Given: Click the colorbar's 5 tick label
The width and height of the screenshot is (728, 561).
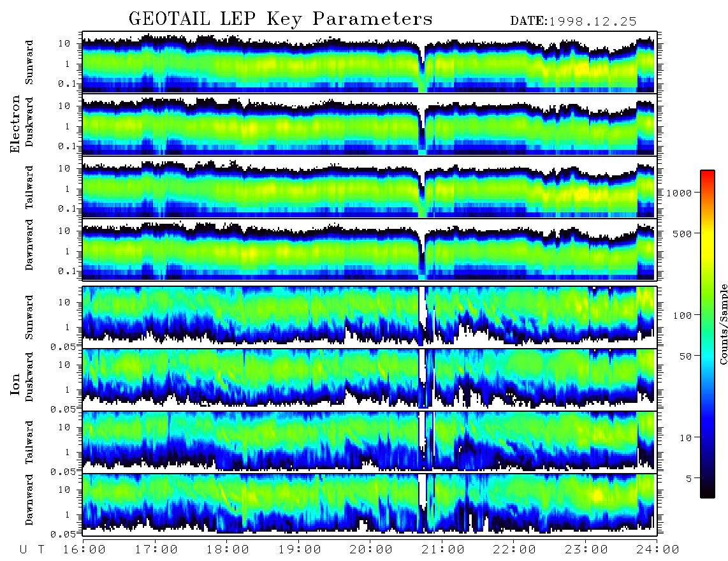Looking at the screenshot, I should tap(688, 479).
